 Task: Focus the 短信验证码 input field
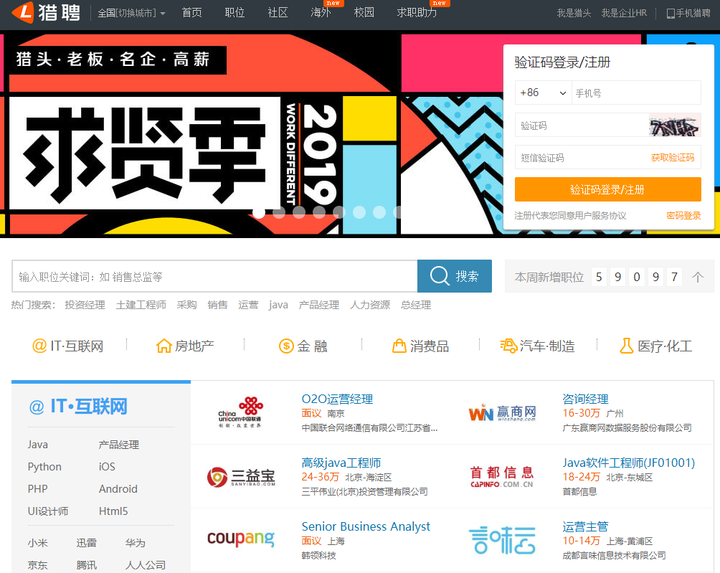581,157
